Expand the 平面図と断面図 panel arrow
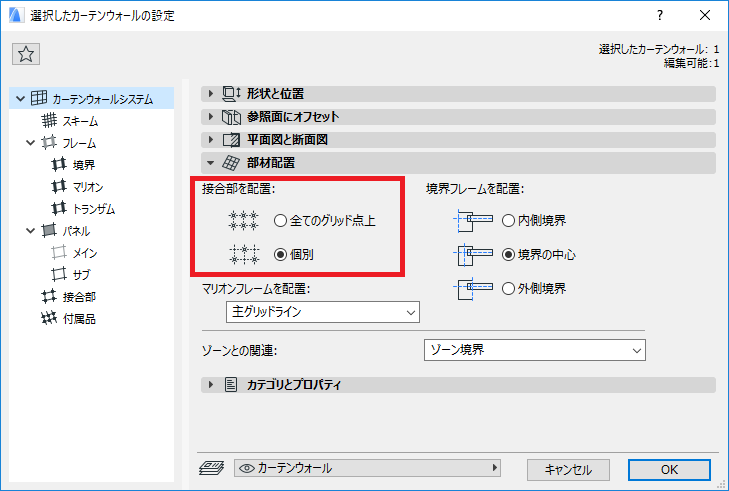729x491 pixels. pyautogui.click(x=211, y=139)
